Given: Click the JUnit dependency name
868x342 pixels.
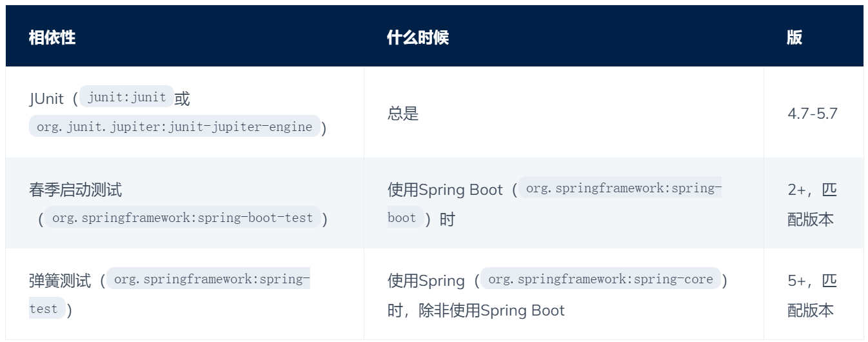Looking at the screenshot, I should [x=46, y=99].
